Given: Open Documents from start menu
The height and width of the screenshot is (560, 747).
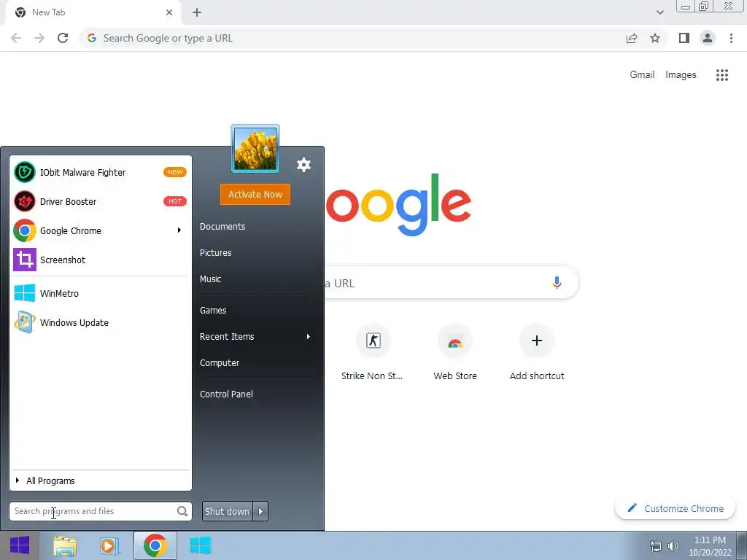Looking at the screenshot, I should point(222,227).
